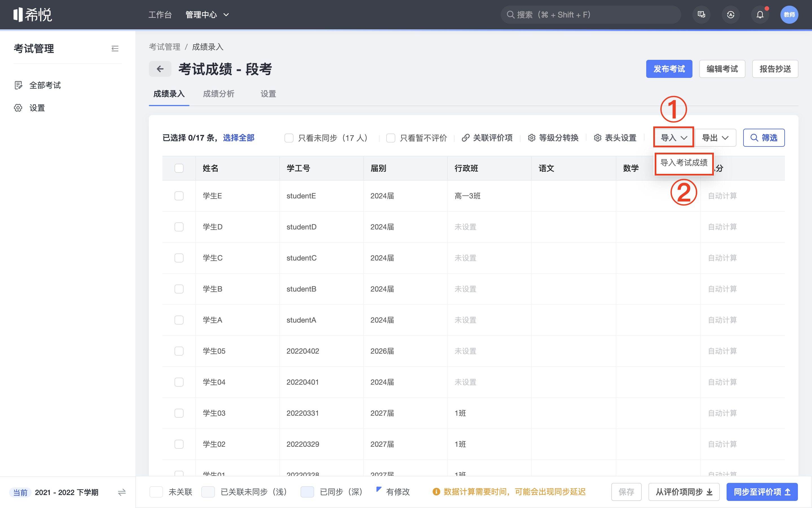The height and width of the screenshot is (508, 812).
Task: Click the 报告抄送 button
Action: [775, 69]
